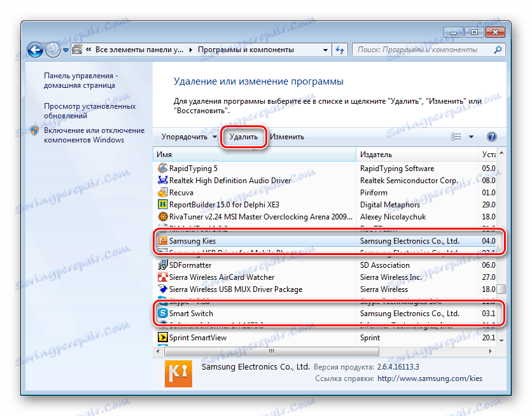The width and height of the screenshot is (532, 416).
Task: Click publisher 'Sierra Wireless Inc.'
Action: (x=391, y=277)
